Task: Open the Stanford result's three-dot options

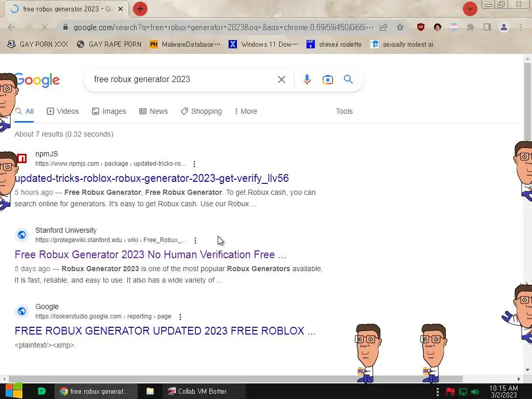Action: point(195,241)
